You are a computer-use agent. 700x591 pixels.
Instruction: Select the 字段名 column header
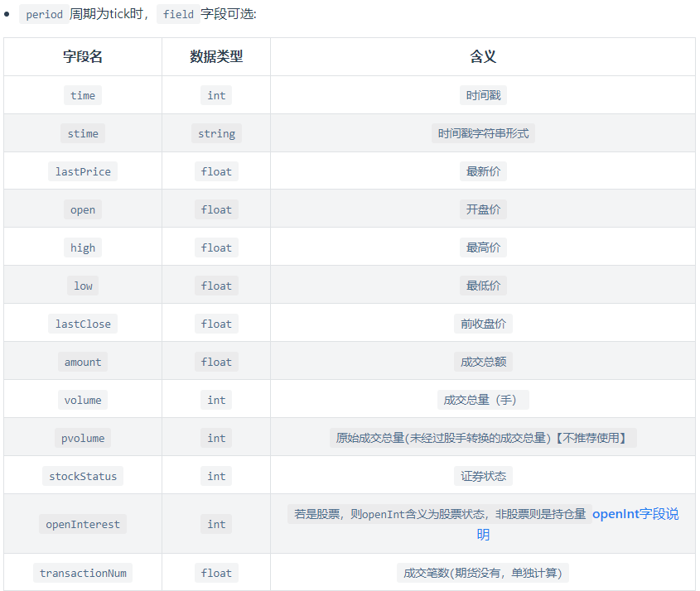coord(83,56)
